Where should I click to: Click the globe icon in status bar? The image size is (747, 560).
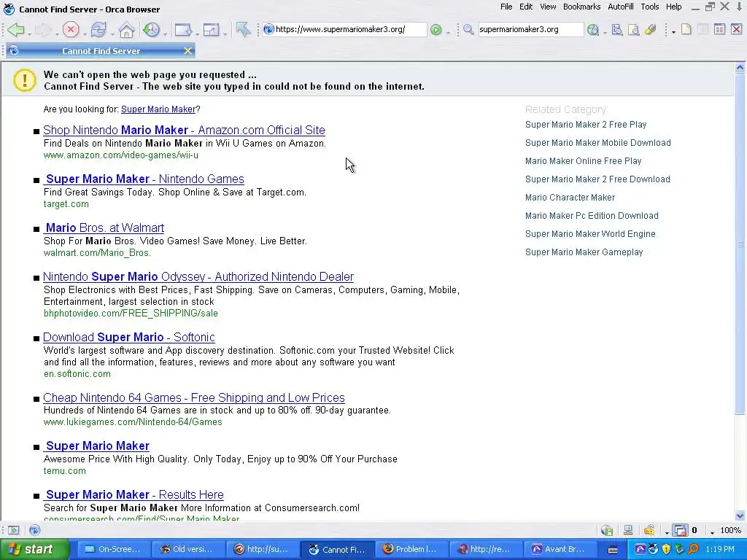point(35,530)
